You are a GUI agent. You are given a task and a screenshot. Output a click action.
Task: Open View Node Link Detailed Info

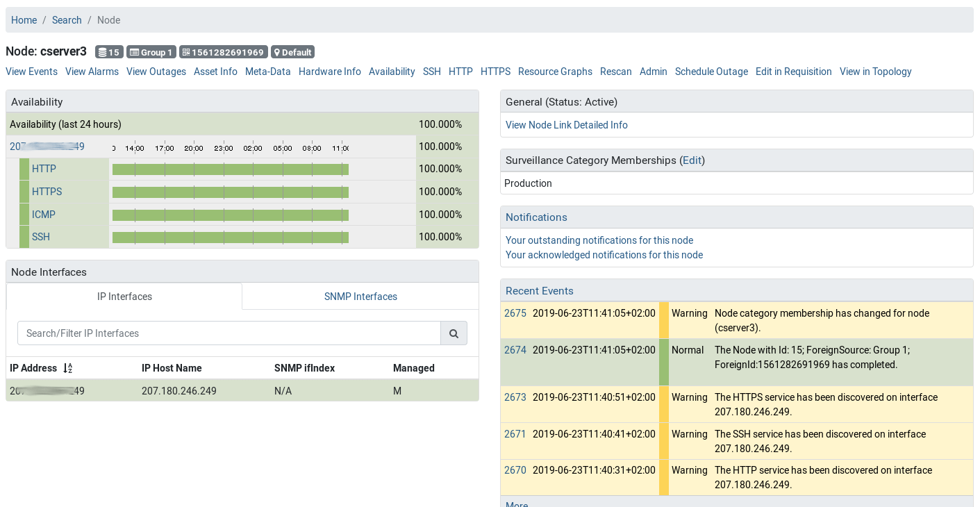[566, 125]
